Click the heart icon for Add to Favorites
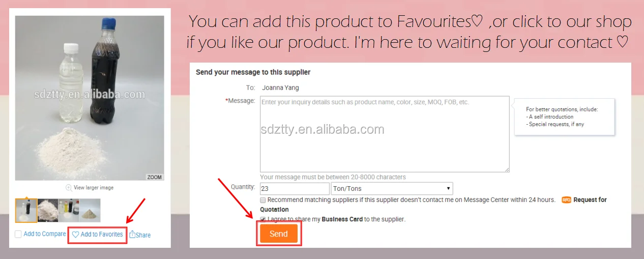This screenshot has height=259, width=644. (75, 235)
